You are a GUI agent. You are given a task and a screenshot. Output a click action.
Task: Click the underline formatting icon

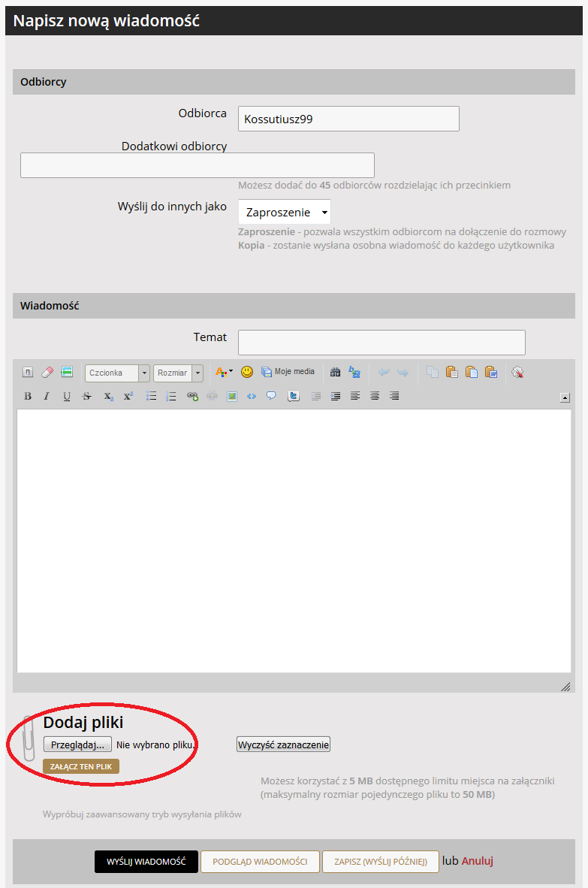click(67, 396)
